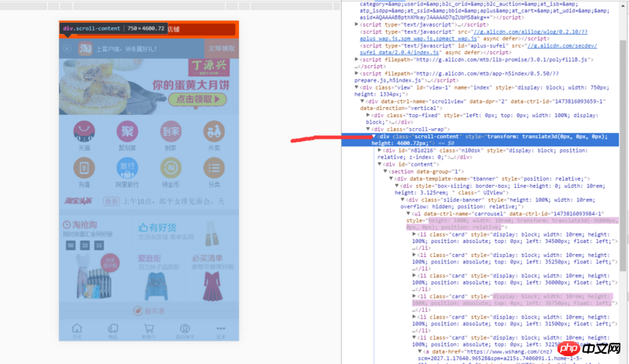
Task: Click the Elements panel vertical scrollbar
Action: click(623, 155)
